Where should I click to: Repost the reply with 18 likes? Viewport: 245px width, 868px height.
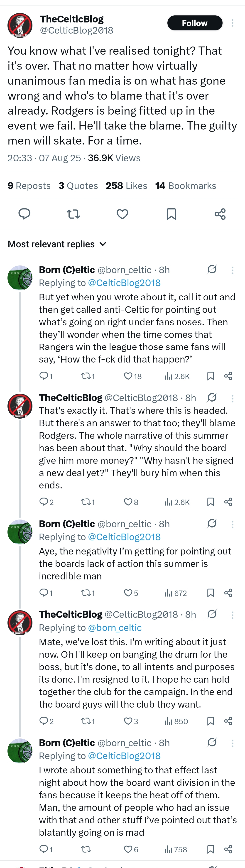click(x=88, y=376)
